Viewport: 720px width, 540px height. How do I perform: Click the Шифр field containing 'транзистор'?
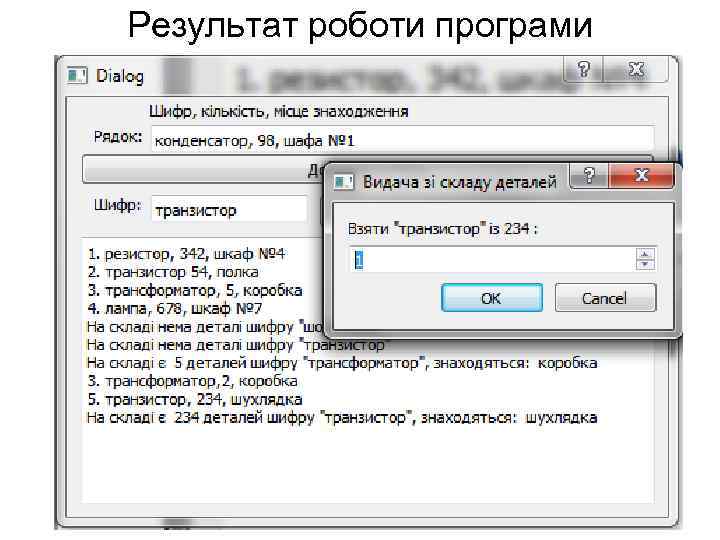coord(229,210)
